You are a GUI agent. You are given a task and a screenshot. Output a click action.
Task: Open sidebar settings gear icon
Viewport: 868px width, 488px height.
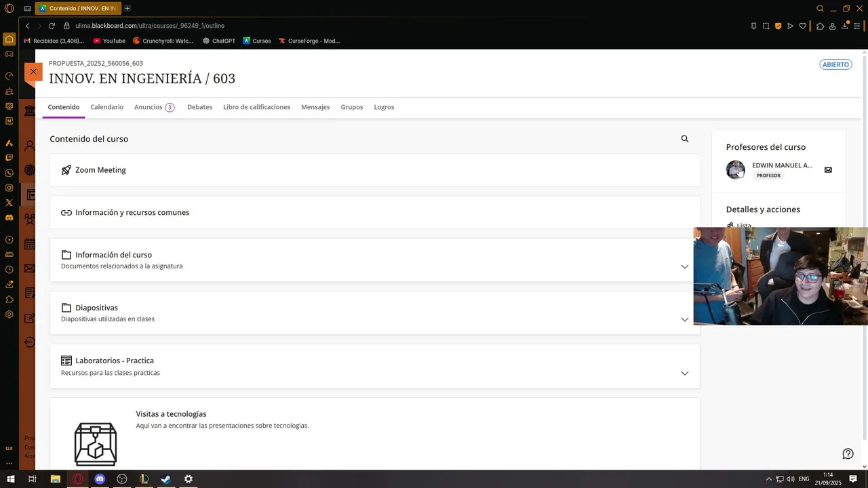[9, 314]
